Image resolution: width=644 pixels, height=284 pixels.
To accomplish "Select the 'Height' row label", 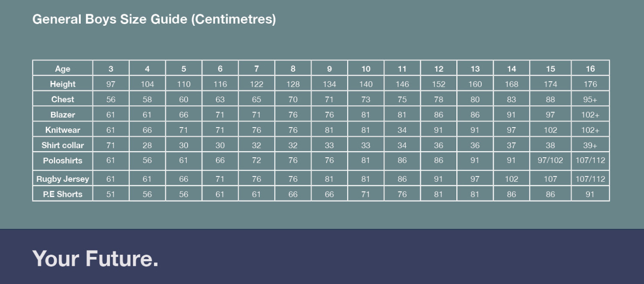I will click(x=63, y=84).
